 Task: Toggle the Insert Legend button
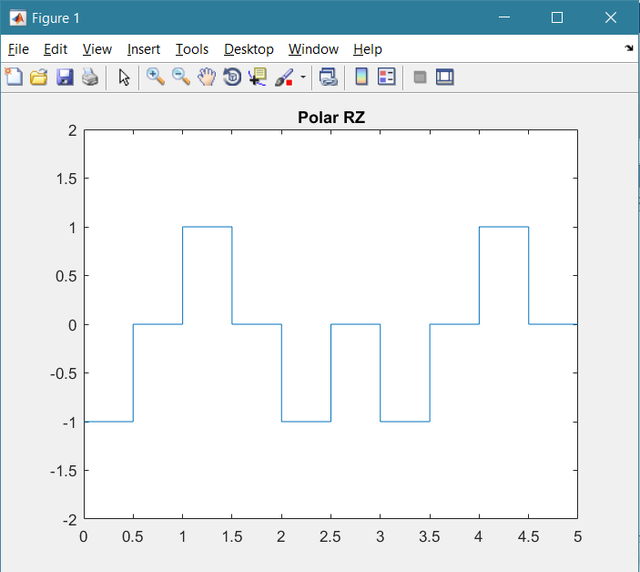coord(387,77)
